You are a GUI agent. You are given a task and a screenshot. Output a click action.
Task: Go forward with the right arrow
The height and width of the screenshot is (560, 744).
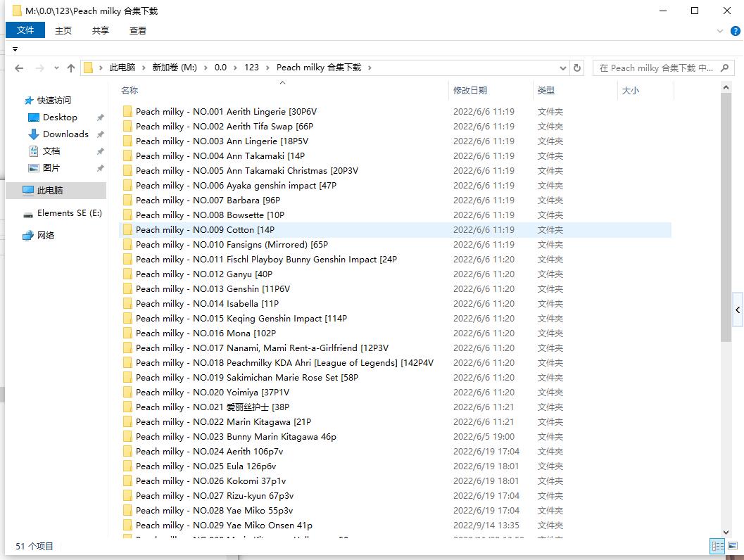coord(40,68)
